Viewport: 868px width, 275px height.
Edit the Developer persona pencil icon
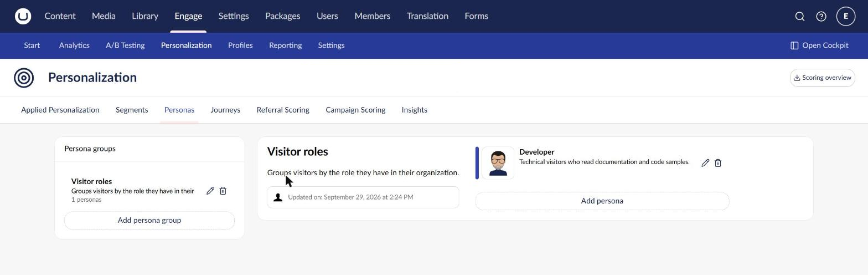[x=705, y=163]
